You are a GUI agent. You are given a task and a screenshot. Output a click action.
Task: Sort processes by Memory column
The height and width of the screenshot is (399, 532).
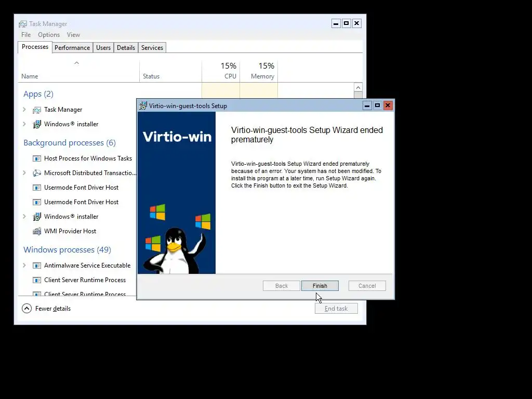click(x=259, y=71)
